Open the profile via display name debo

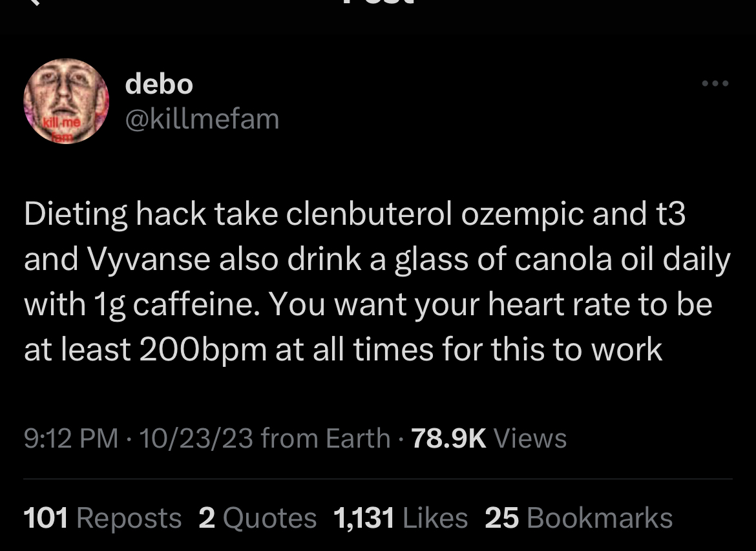tap(159, 85)
